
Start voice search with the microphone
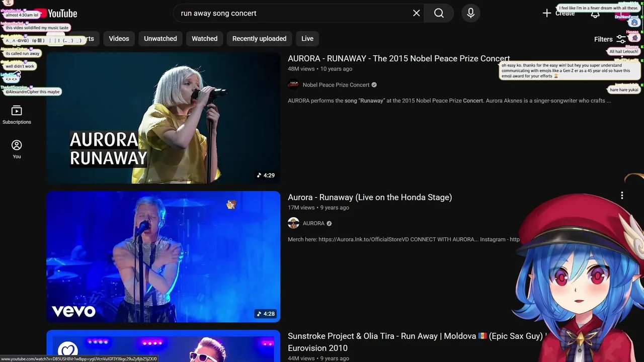pos(471,13)
